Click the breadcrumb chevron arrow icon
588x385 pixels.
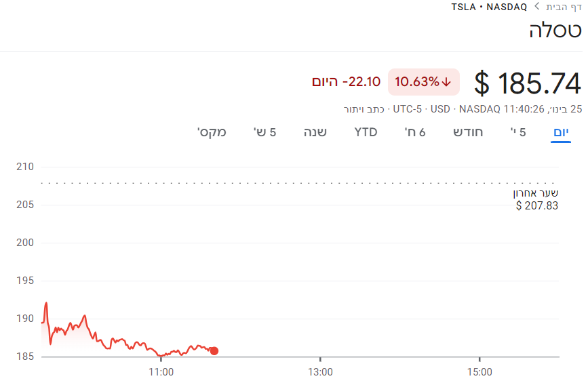[536, 7]
